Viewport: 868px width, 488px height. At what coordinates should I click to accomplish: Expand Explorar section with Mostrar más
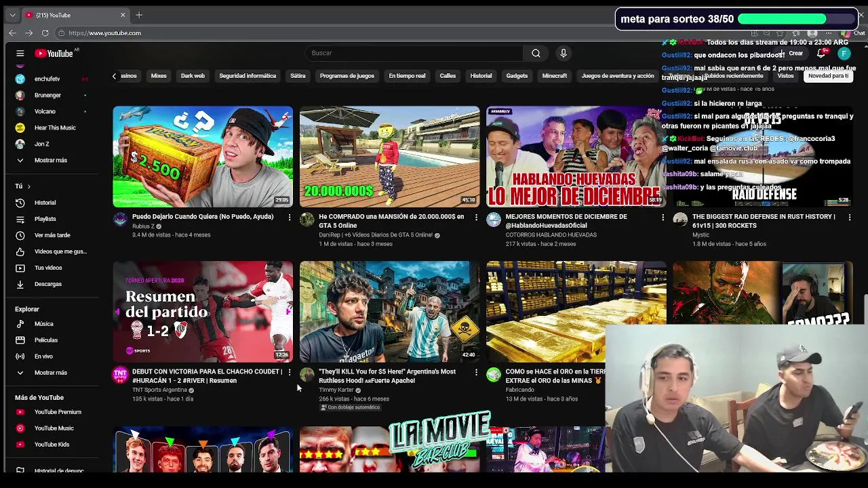point(51,373)
